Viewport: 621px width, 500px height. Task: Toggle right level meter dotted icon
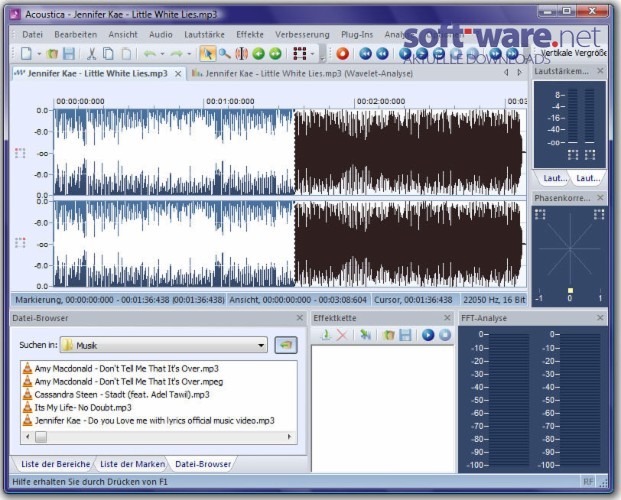point(590,155)
